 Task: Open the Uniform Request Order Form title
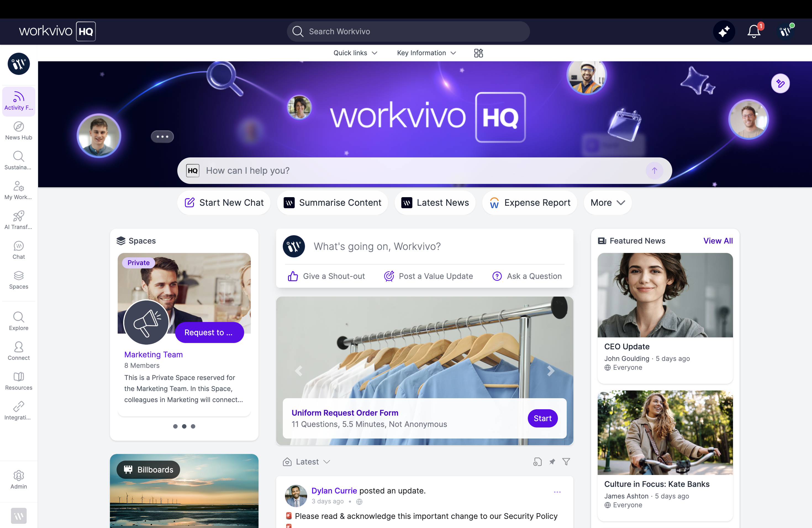pyautogui.click(x=345, y=413)
